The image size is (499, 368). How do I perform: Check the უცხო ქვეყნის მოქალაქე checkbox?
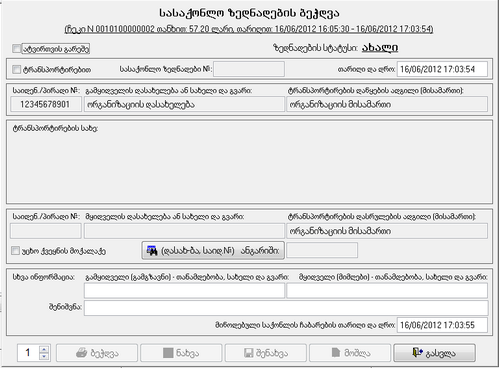[x=15, y=250]
